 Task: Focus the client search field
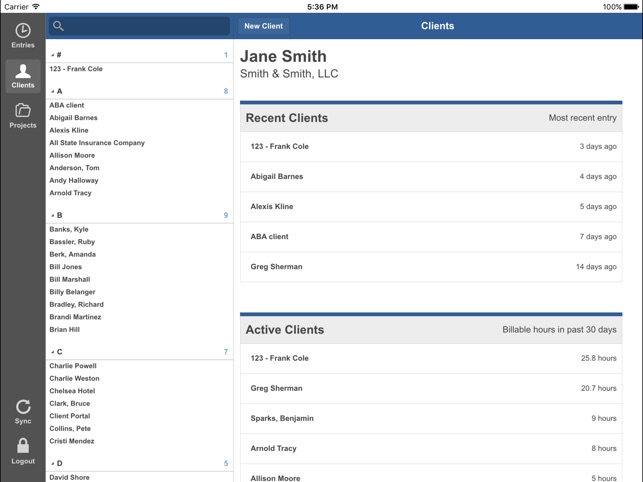pos(139,26)
